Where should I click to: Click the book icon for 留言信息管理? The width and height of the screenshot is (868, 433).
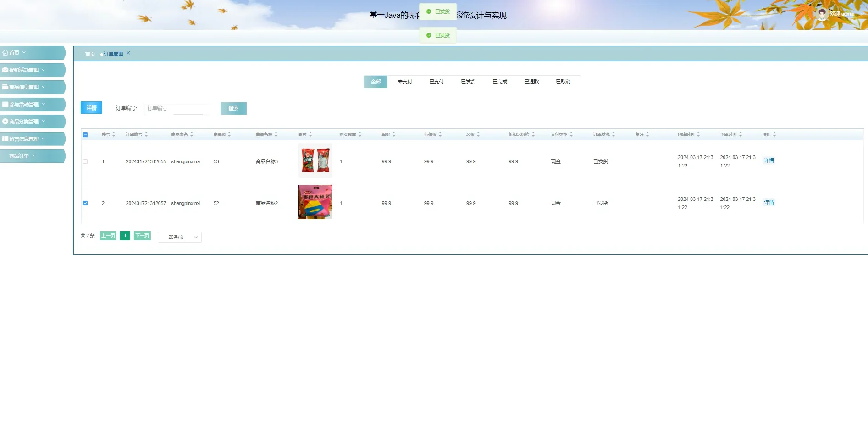pyautogui.click(x=6, y=139)
